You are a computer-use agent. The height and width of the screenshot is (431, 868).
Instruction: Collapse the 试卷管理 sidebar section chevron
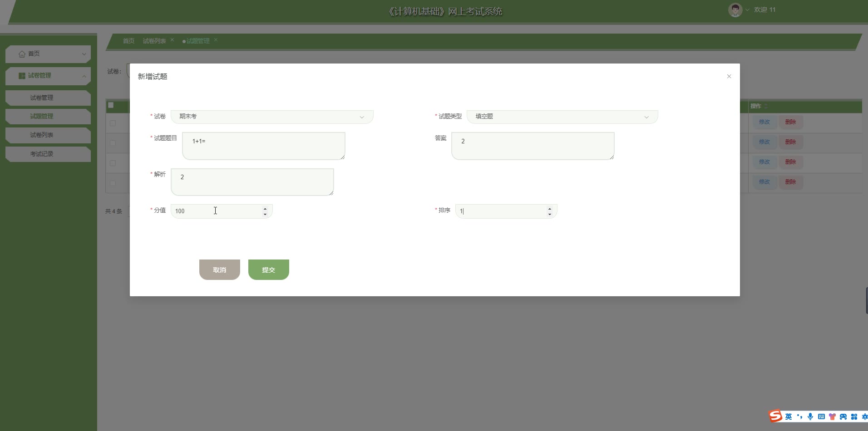(x=84, y=76)
